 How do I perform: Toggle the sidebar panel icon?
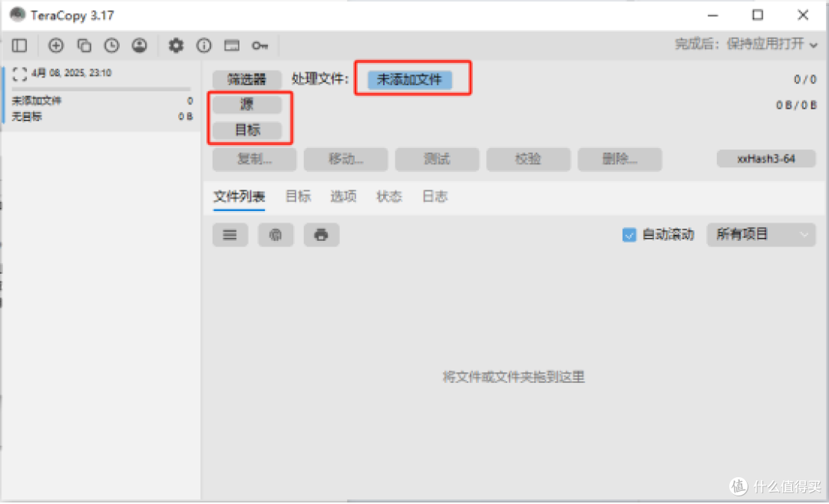pyautogui.click(x=19, y=45)
